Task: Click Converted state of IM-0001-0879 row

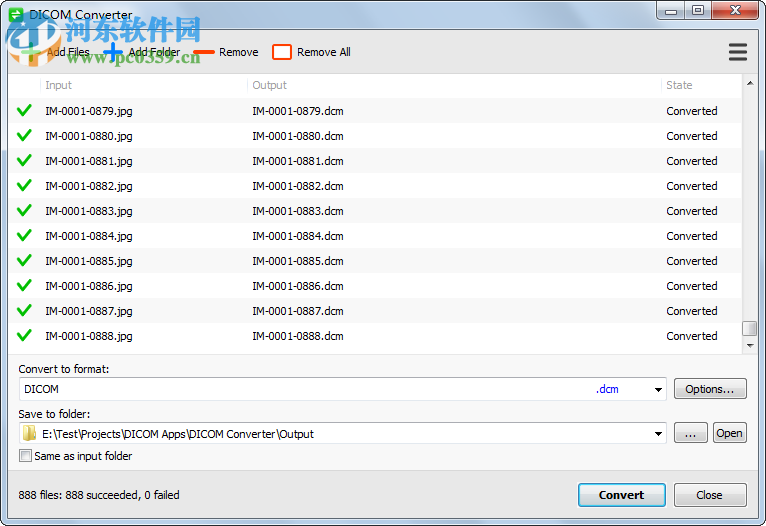Action: click(692, 111)
